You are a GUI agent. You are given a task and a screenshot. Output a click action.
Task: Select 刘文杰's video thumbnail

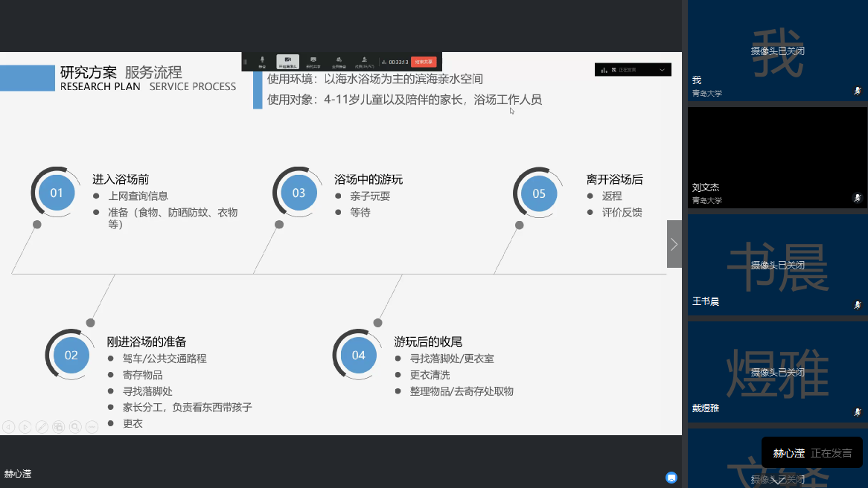click(x=777, y=157)
